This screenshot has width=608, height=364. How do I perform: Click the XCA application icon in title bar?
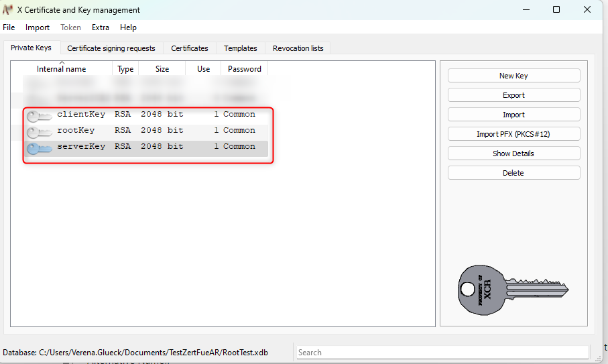tap(8, 10)
